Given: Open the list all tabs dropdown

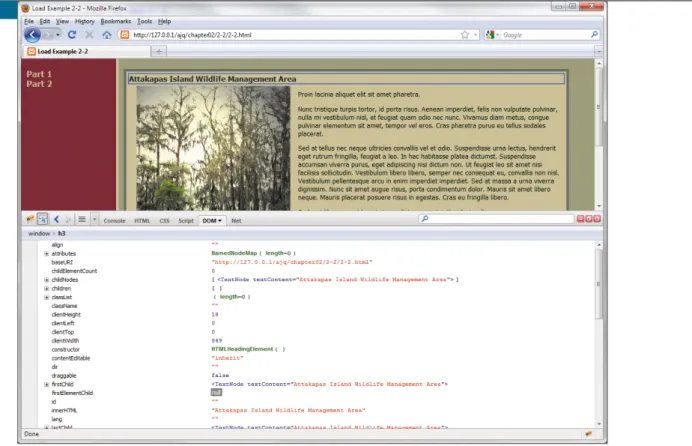Looking at the screenshot, I should pos(598,52).
